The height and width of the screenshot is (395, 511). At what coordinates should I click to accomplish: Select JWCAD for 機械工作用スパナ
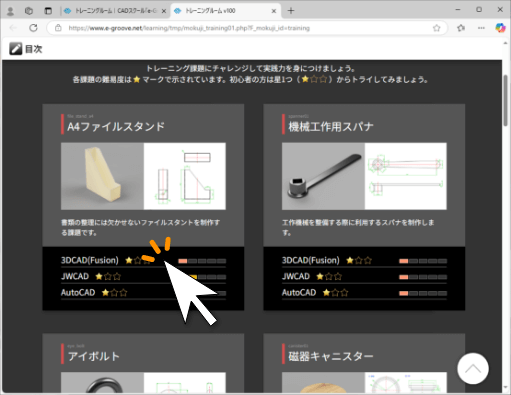tap(296, 276)
